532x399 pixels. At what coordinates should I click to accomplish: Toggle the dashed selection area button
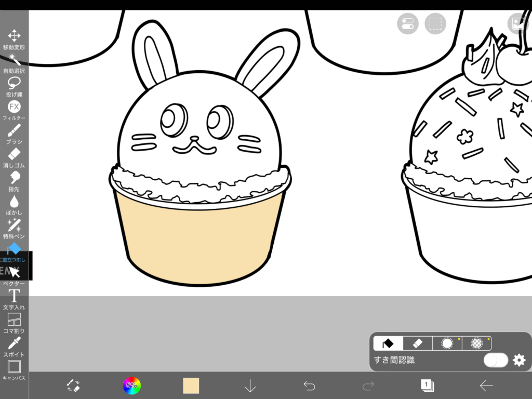point(435,24)
